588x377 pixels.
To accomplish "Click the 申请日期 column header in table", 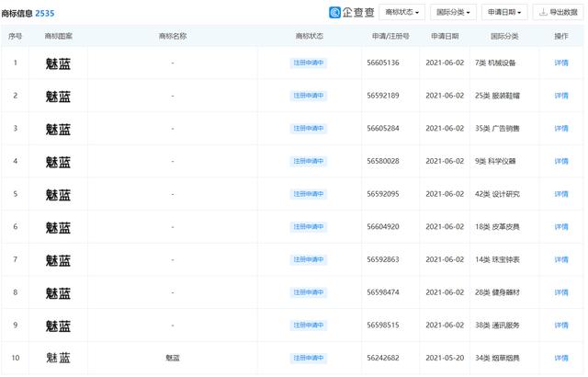I will click(x=445, y=36).
